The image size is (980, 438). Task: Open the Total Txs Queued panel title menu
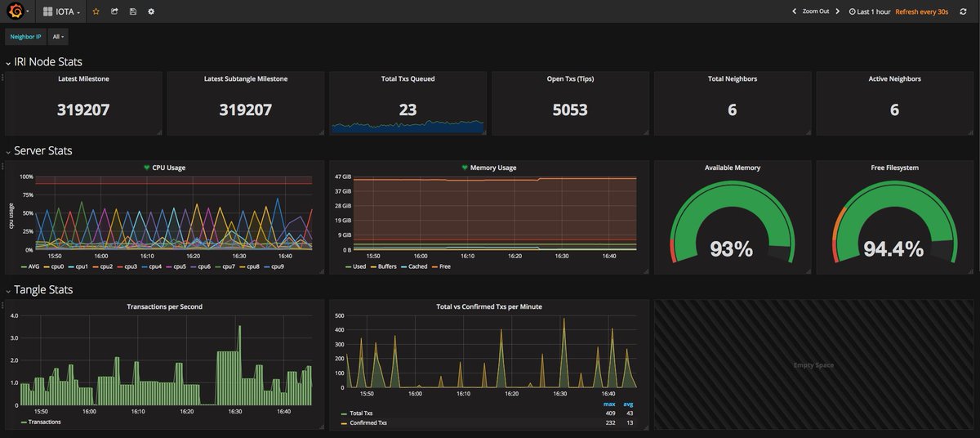pos(408,79)
